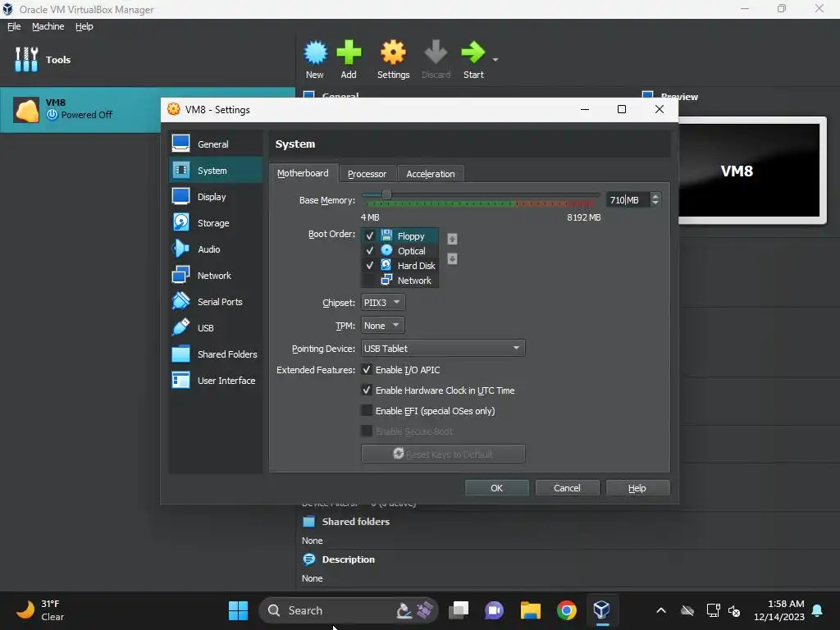Open the Help menu in menu bar
Screen dimensions: 840x630
[x=84, y=26]
